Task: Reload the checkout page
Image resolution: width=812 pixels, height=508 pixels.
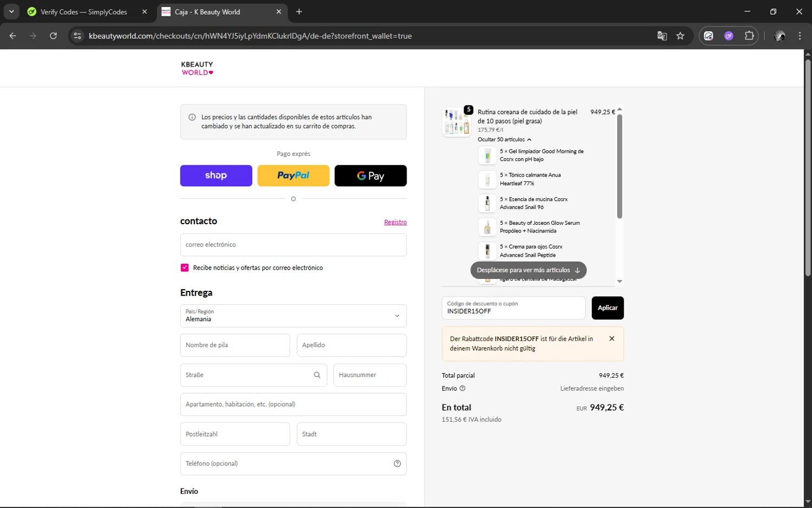Action: pyautogui.click(x=53, y=36)
